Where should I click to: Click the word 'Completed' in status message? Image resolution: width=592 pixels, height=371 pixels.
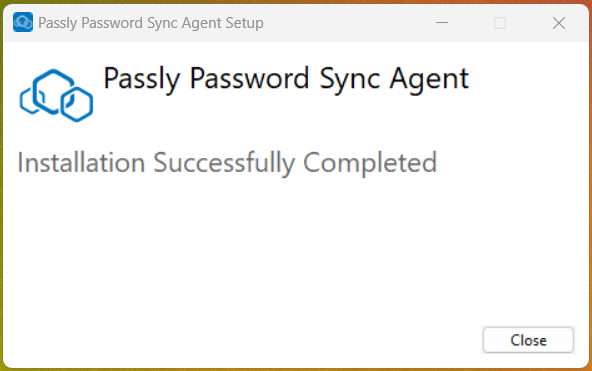point(370,163)
